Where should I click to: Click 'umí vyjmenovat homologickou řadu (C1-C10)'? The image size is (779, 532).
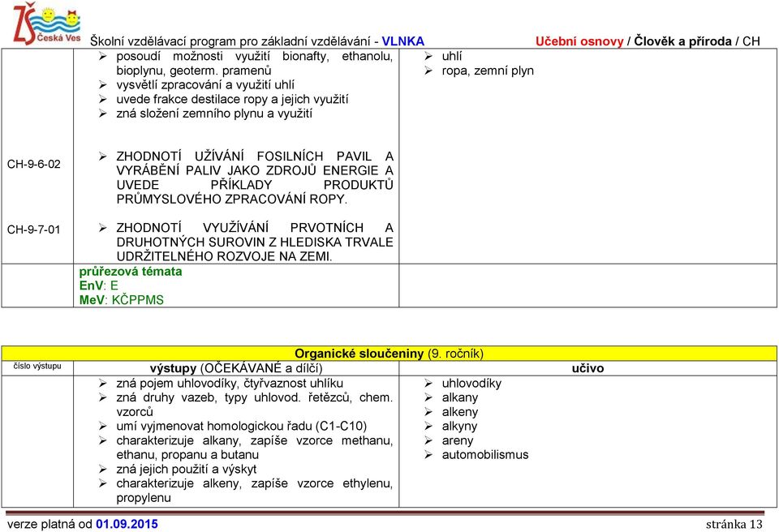(x=242, y=427)
